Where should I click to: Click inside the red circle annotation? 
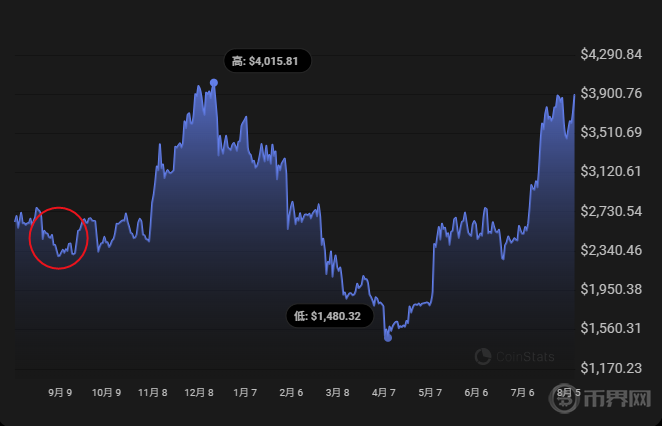(x=59, y=238)
